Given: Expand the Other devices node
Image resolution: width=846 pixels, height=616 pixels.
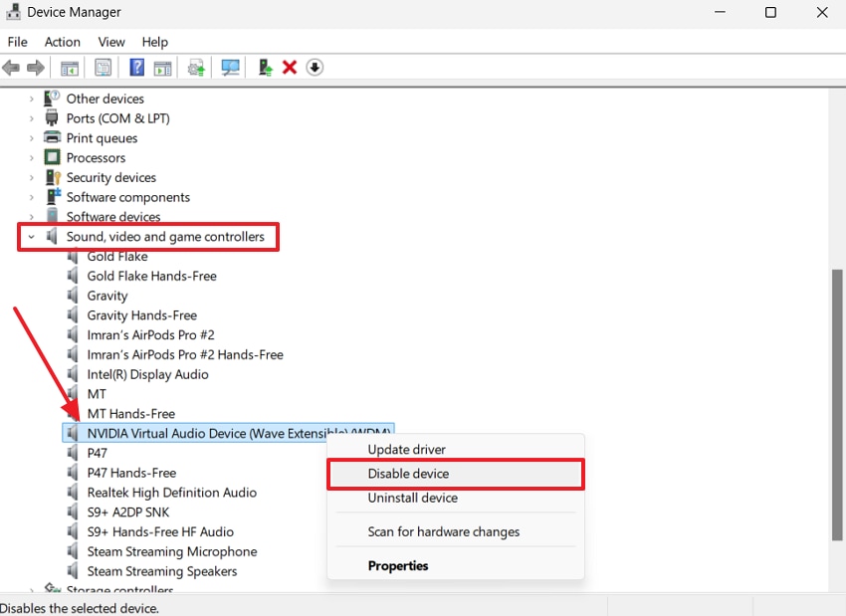Looking at the screenshot, I should (31, 99).
